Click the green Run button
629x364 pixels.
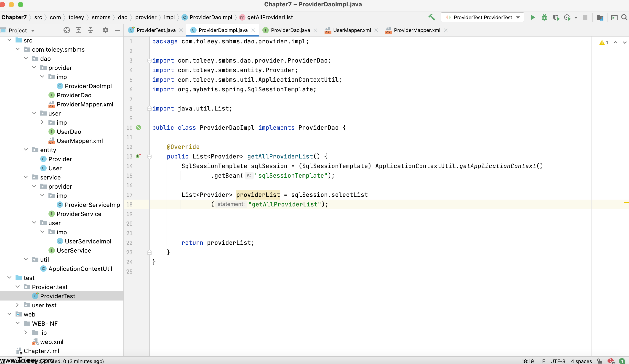tap(532, 17)
